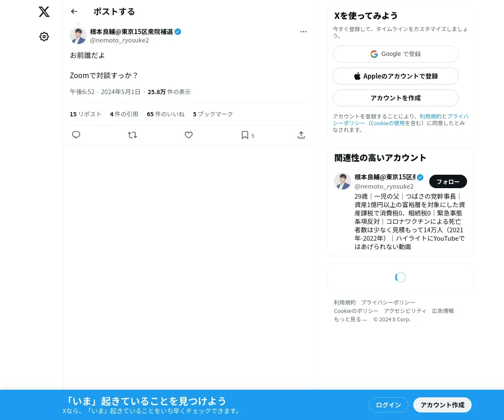This screenshot has height=420, width=504.
Task: View the 4 件の引用 quotes
Action: pos(124,114)
